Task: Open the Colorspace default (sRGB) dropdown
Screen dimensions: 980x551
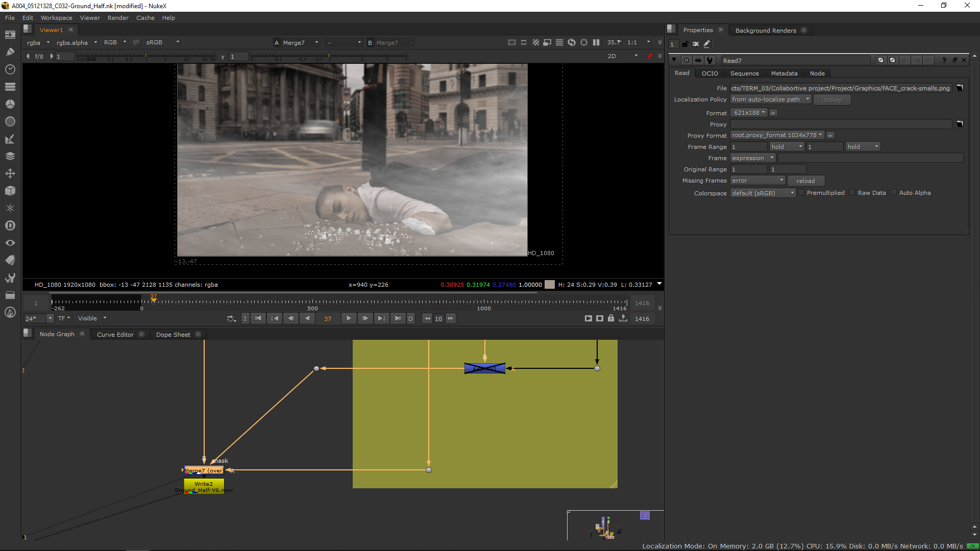Action: 763,193
